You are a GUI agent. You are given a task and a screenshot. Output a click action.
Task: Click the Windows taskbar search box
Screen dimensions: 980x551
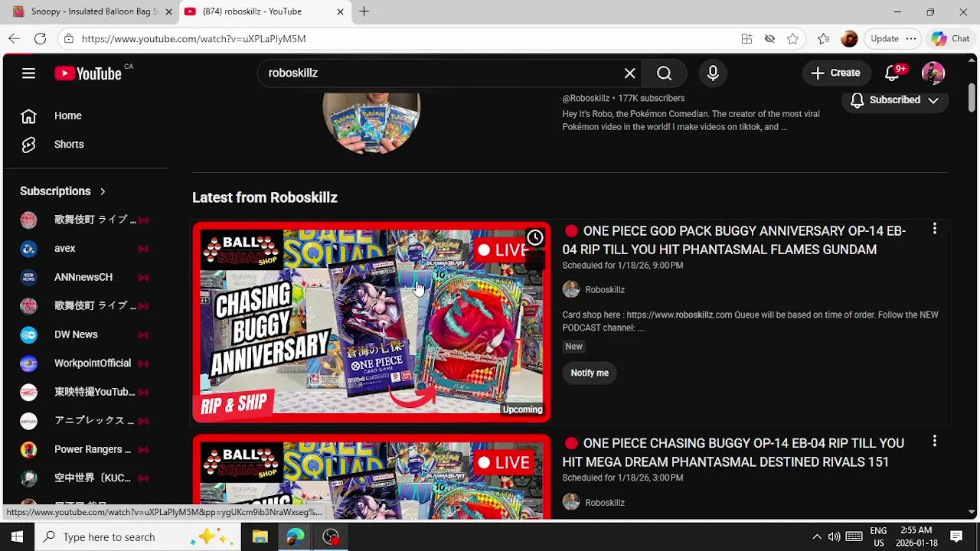click(x=138, y=536)
